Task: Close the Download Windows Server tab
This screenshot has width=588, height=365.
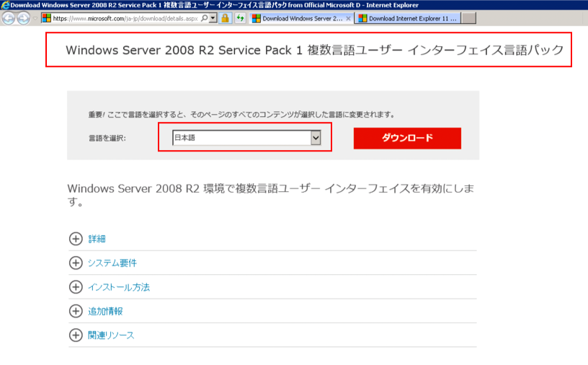Action: click(348, 19)
